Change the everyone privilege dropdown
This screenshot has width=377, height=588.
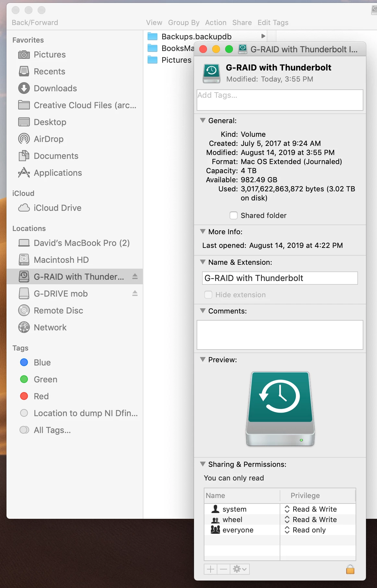305,530
